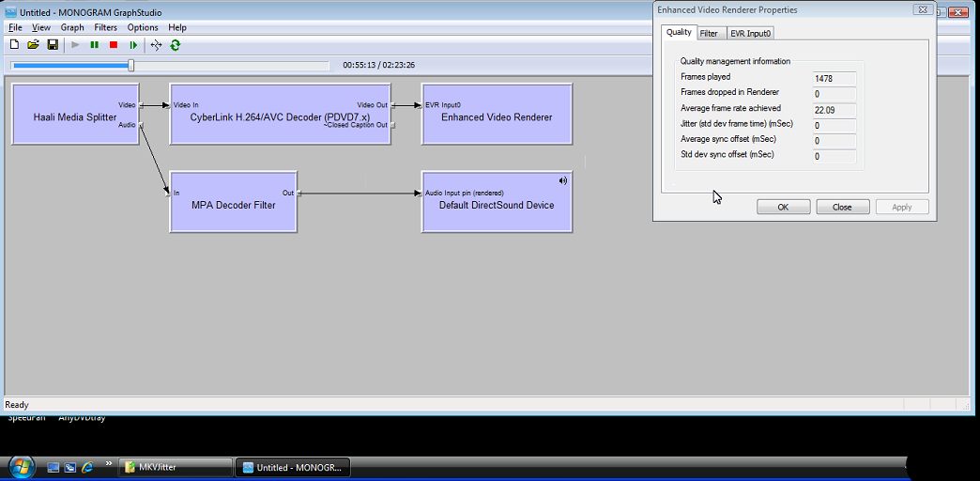Select the MPA Decoder Filter box
980x481 pixels.
click(x=233, y=202)
